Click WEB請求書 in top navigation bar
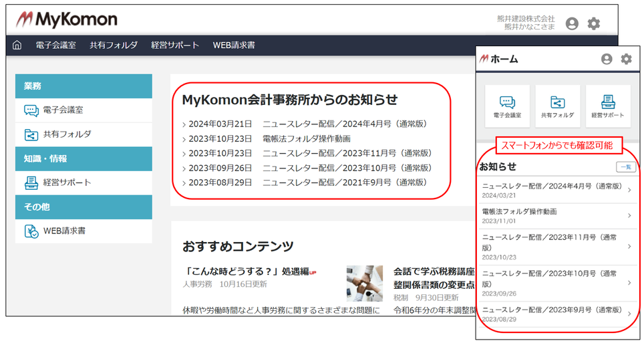644x345 pixels. tap(233, 45)
